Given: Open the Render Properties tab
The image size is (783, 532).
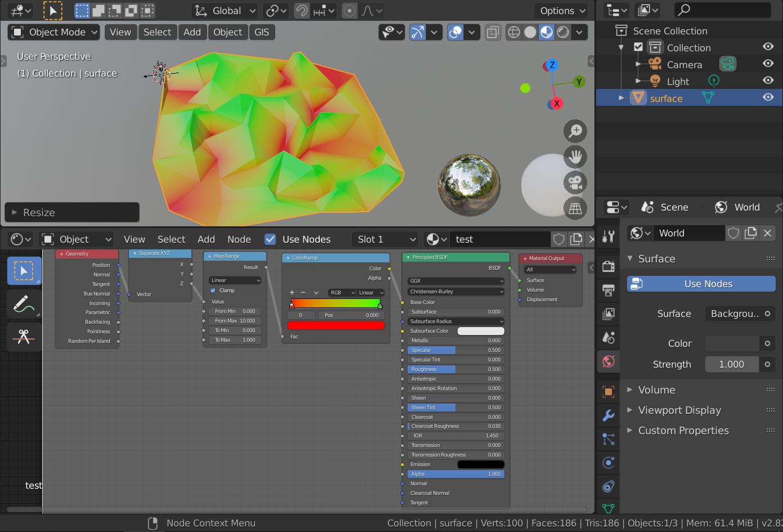Looking at the screenshot, I should tap(608, 267).
